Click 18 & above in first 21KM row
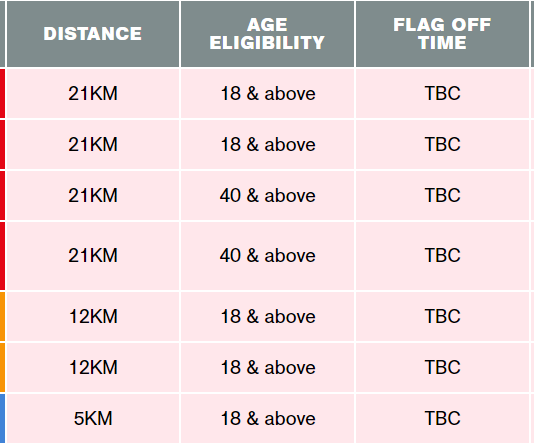The height and width of the screenshot is (444, 534). pyautogui.click(x=267, y=93)
